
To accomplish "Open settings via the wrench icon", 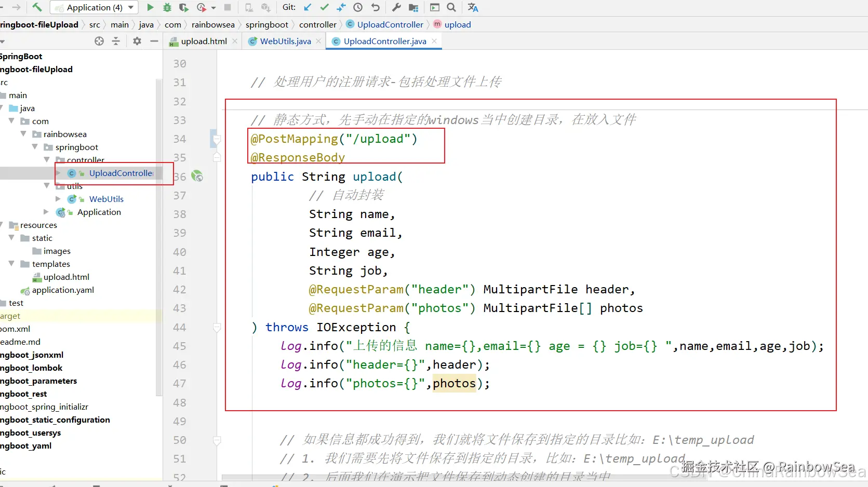I will [x=396, y=7].
